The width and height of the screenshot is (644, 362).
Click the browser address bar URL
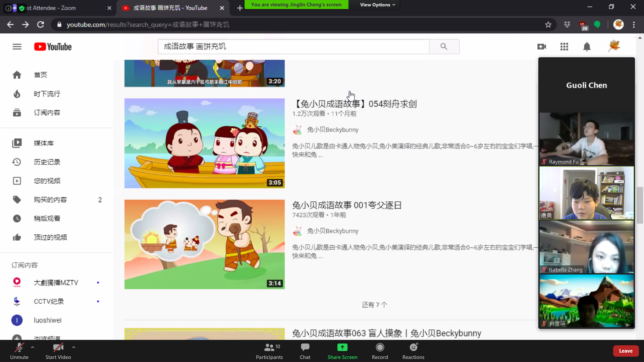148,24
